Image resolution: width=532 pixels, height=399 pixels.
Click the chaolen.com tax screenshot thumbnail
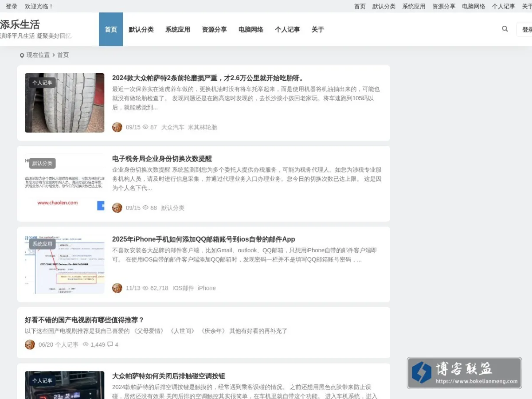pos(65,183)
